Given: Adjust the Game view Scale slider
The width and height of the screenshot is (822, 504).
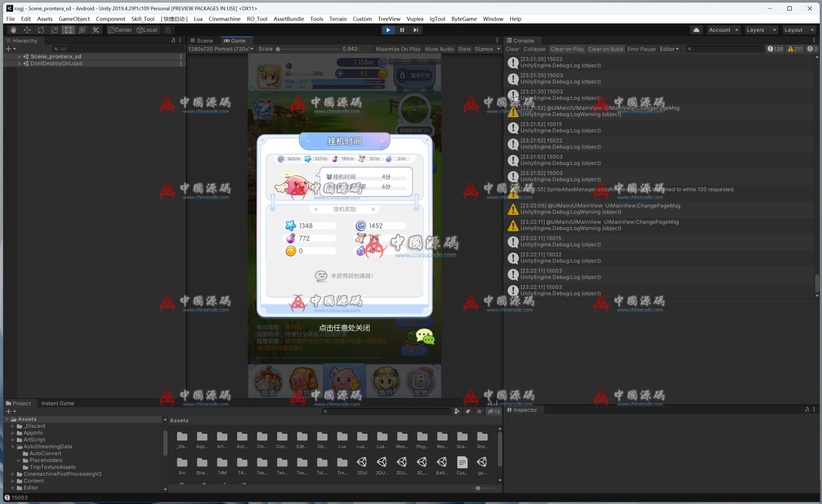Looking at the screenshot, I should pyautogui.click(x=309, y=49).
